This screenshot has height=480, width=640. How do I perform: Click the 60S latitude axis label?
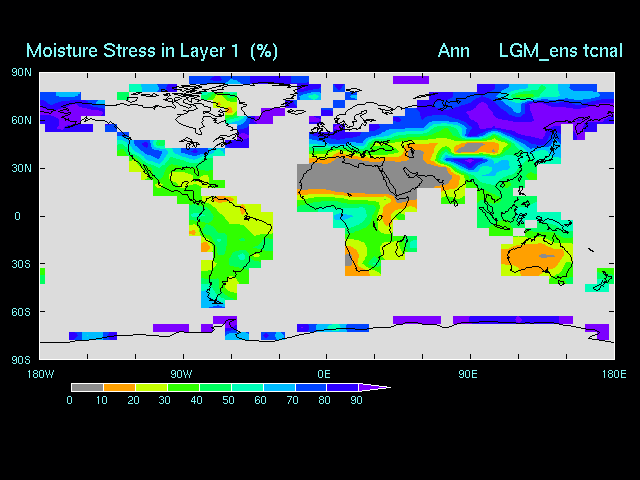click(x=21, y=312)
